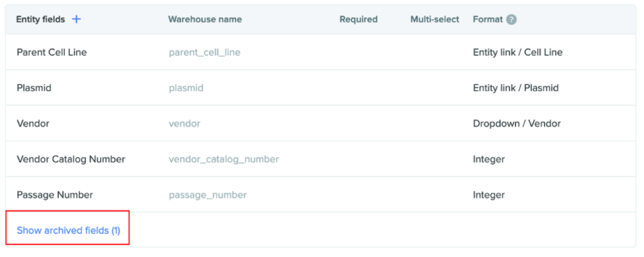Image resolution: width=644 pixels, height=257 pixels.
Task: Show archived fields link
Action: [68, 230]
